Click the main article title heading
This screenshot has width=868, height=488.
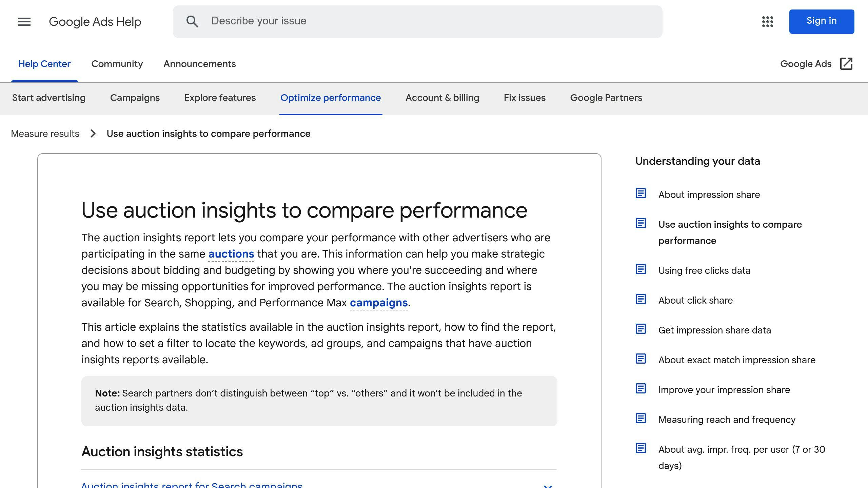(x=304, y=210)
